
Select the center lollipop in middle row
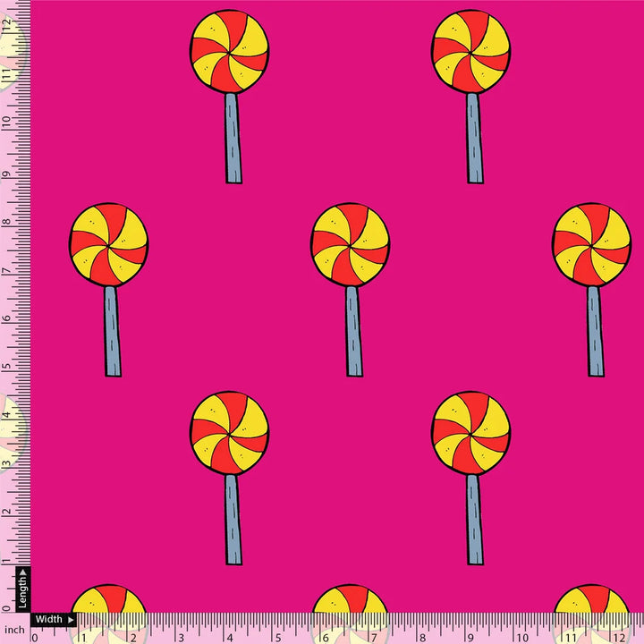coord(350,243)
